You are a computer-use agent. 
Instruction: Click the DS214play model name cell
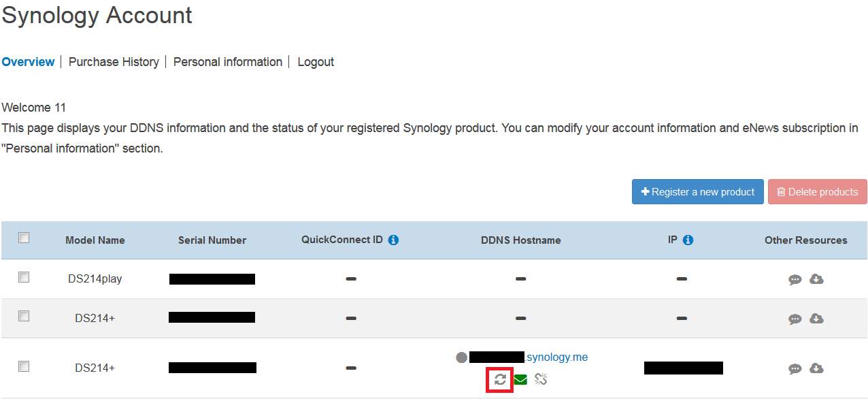click(x=95, y=279)
